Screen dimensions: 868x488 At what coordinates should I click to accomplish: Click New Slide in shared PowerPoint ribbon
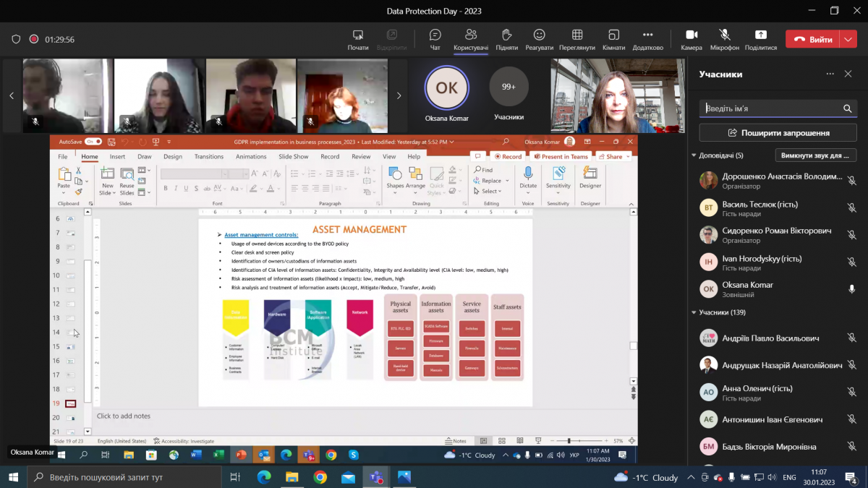click(x=107, y=181)
